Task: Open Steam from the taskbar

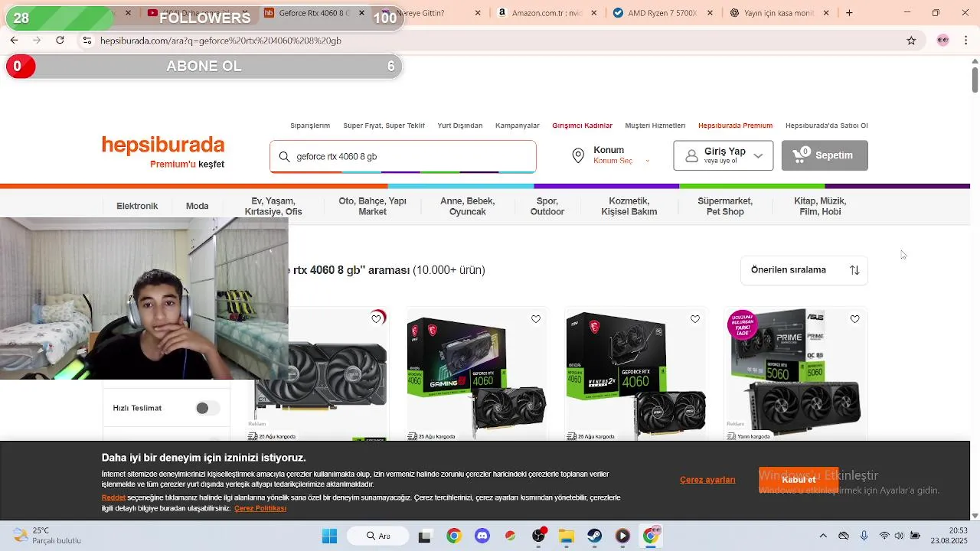Action: click(594, 536)
